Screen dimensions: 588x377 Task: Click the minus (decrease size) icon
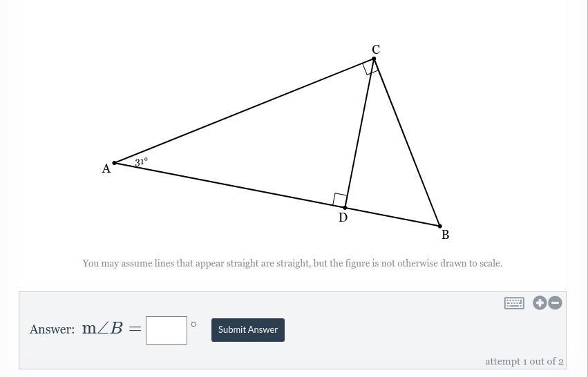click(555, 303)
